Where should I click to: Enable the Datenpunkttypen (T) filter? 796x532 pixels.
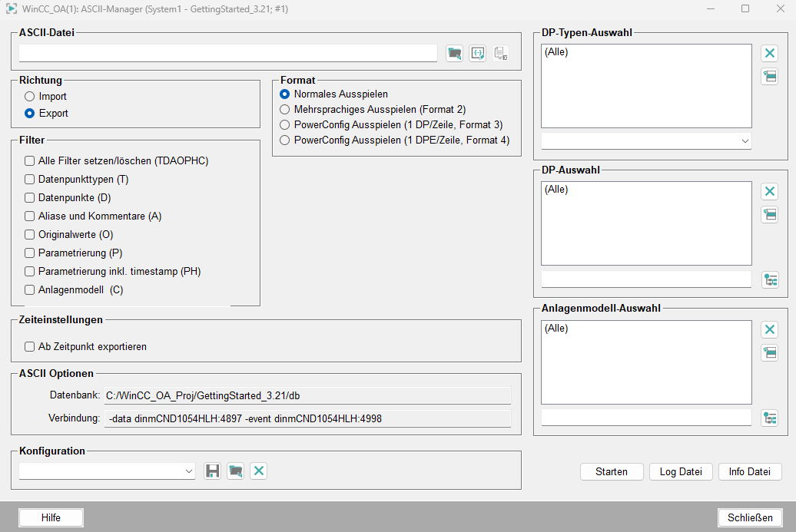29,179
